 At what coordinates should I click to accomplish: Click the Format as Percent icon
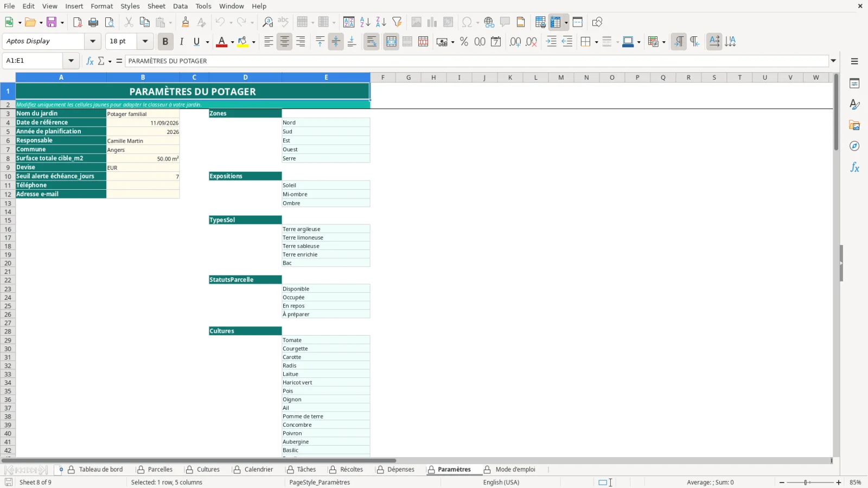tap(464, 42)
